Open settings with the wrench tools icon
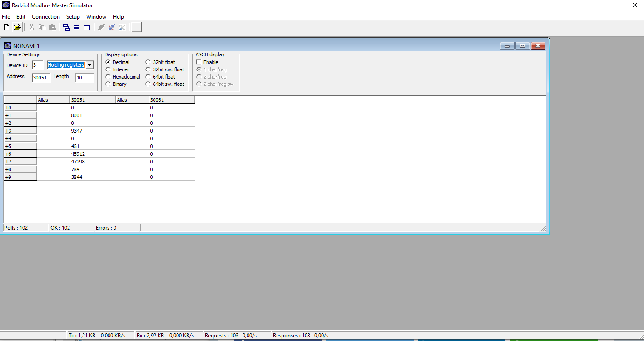This screenshot has width=644, height=341. coord(122,27)
